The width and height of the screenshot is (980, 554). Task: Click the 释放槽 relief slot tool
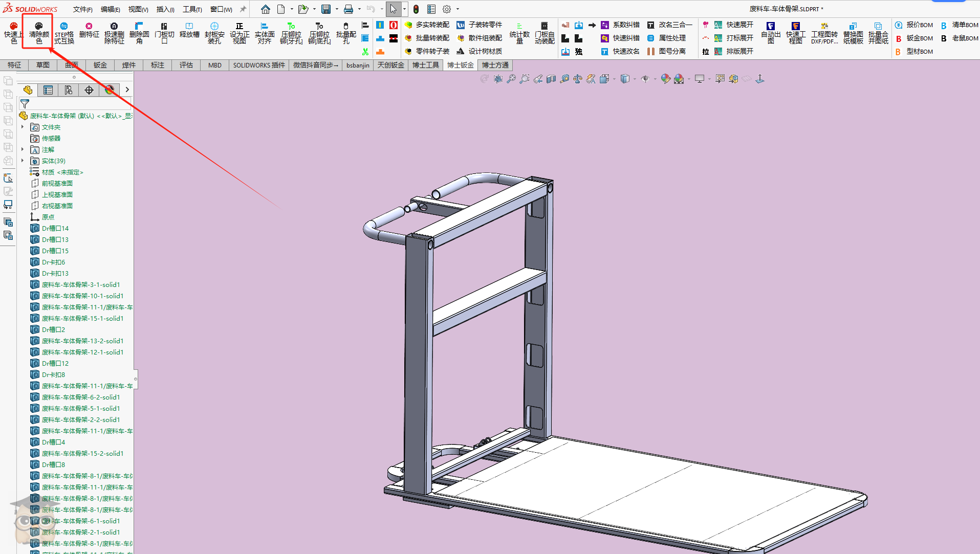189,30
